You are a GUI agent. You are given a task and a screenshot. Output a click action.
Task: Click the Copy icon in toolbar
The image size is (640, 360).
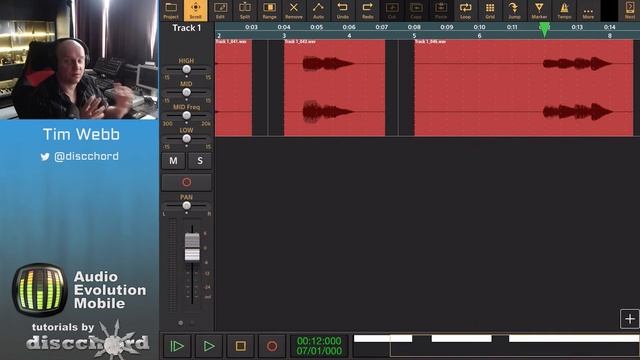pyautogui.click(x=416, y=10)
